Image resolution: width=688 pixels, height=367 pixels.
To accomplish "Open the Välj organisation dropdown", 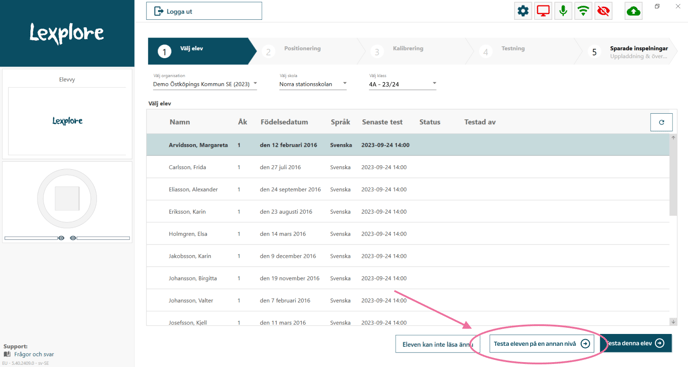I will click(205, 84).
